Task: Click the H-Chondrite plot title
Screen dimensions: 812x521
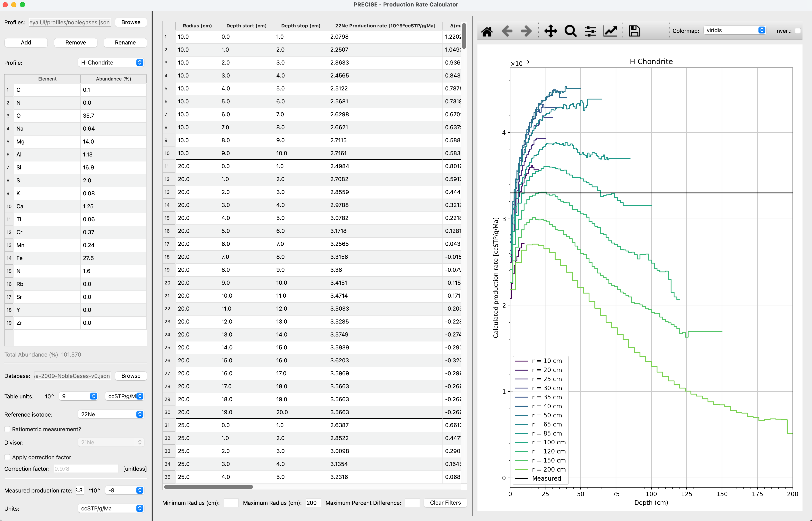Action: 651,62
